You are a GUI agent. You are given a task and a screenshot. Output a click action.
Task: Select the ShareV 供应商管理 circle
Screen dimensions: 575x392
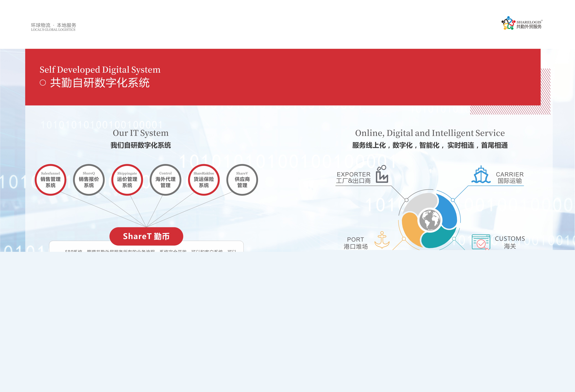coord(242,180)
